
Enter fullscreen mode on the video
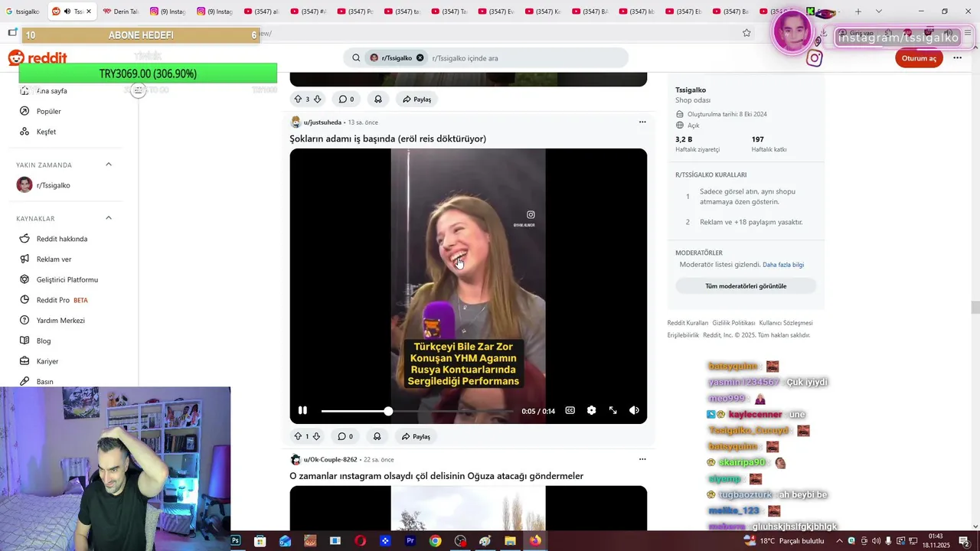coord(612,410)
